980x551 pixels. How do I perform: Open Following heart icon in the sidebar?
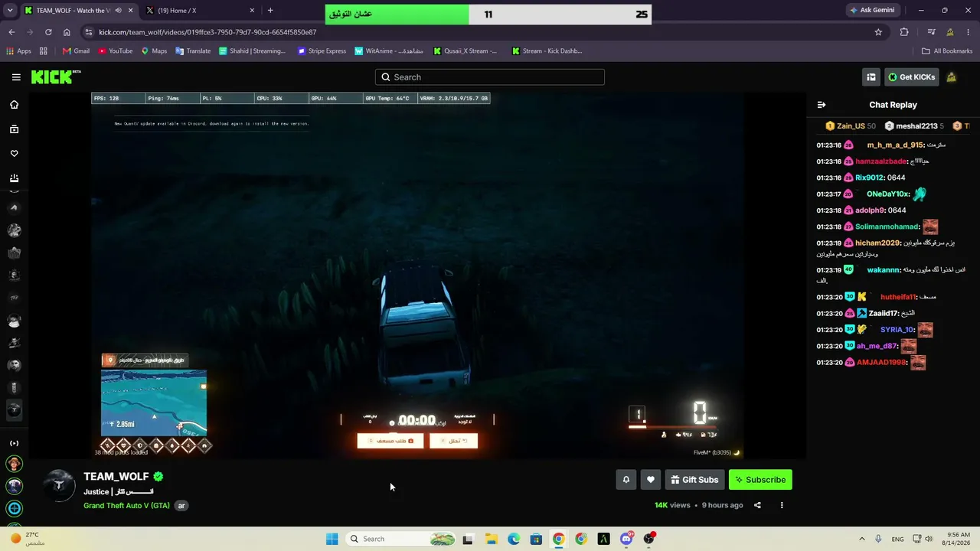tap(14, 154)
